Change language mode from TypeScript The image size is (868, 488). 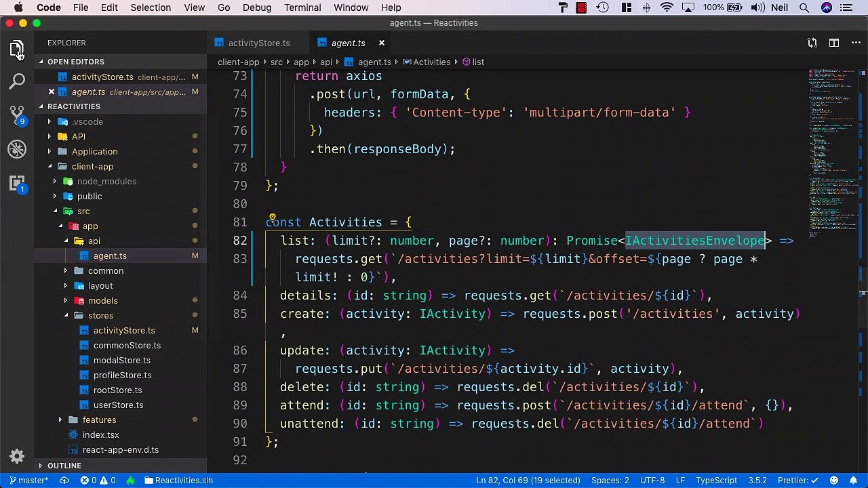[716, 480]
